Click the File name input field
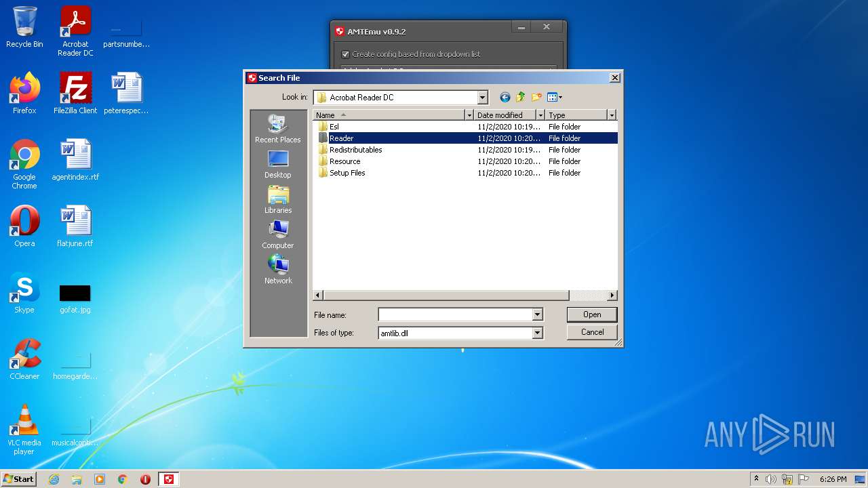 (455, 314)
